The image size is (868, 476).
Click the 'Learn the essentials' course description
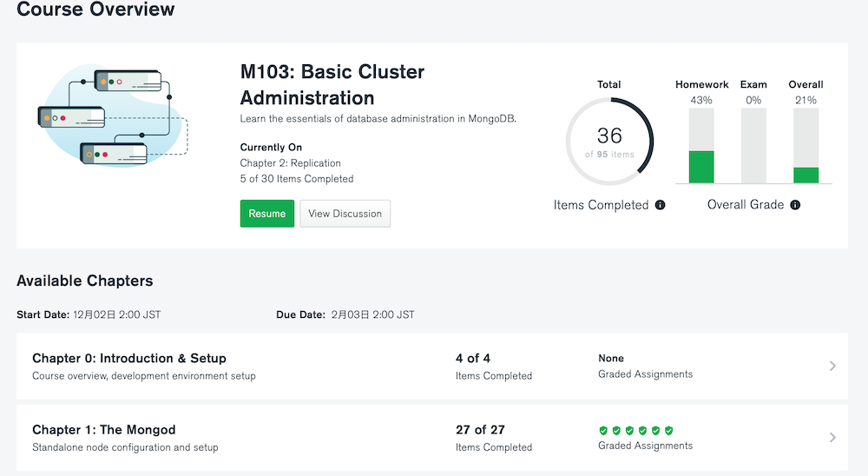click(x=378, y=119)
